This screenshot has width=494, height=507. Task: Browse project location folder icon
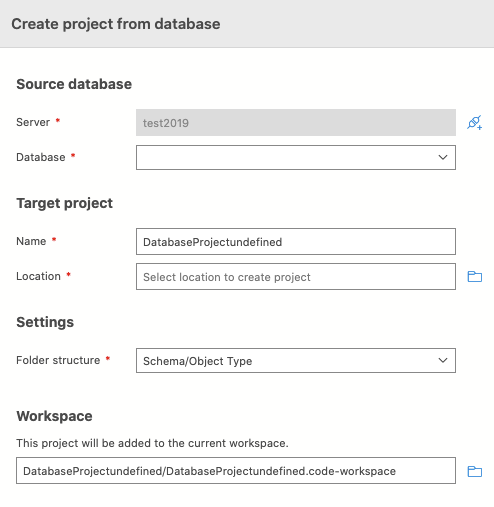pyautogui.click(x=475, y=276)
